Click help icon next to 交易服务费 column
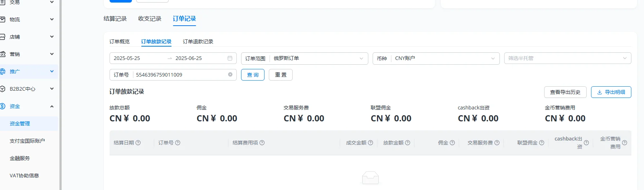This screenshot has height=190, width=644. [497, 143]
